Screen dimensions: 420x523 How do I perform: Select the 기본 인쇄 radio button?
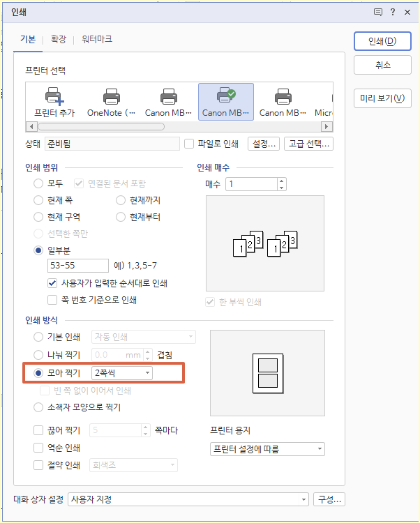coord(38,337)
